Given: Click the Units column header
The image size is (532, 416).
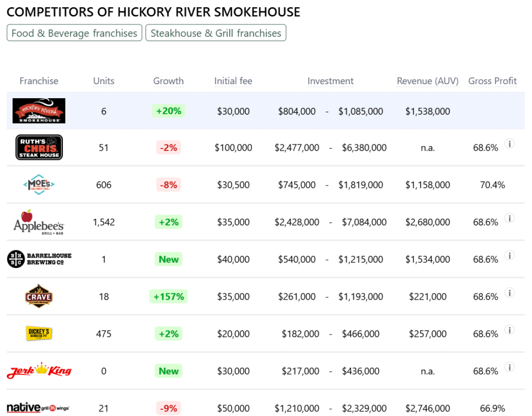Looking at the screenshot, I should (104, 81).
